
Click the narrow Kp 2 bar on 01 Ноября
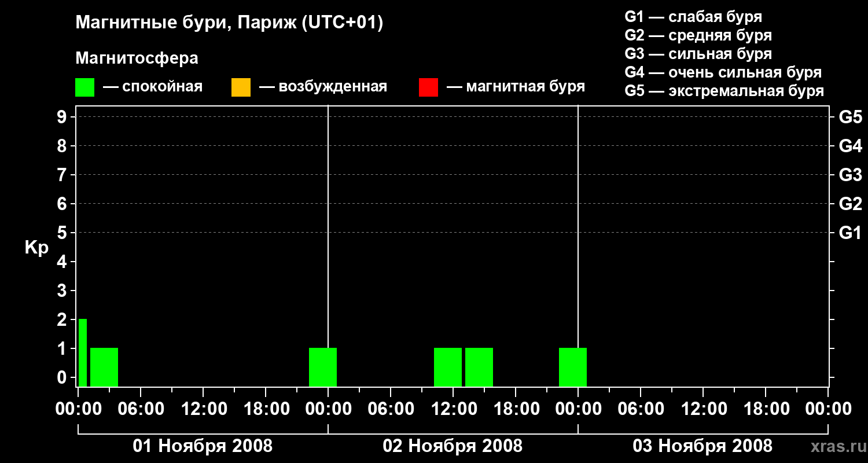(x=83, y=352)
